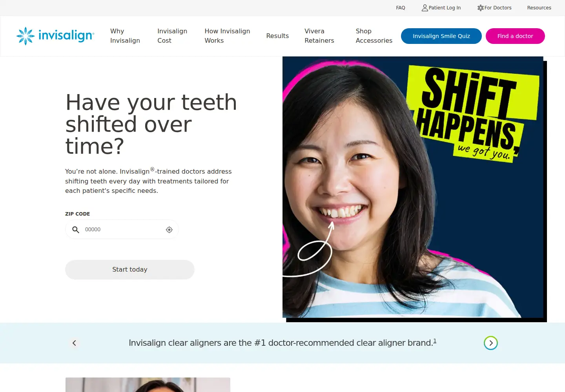The image size is (565, 392).
Task: Click the partial photo thumbnail below banner
Action: 148,385
